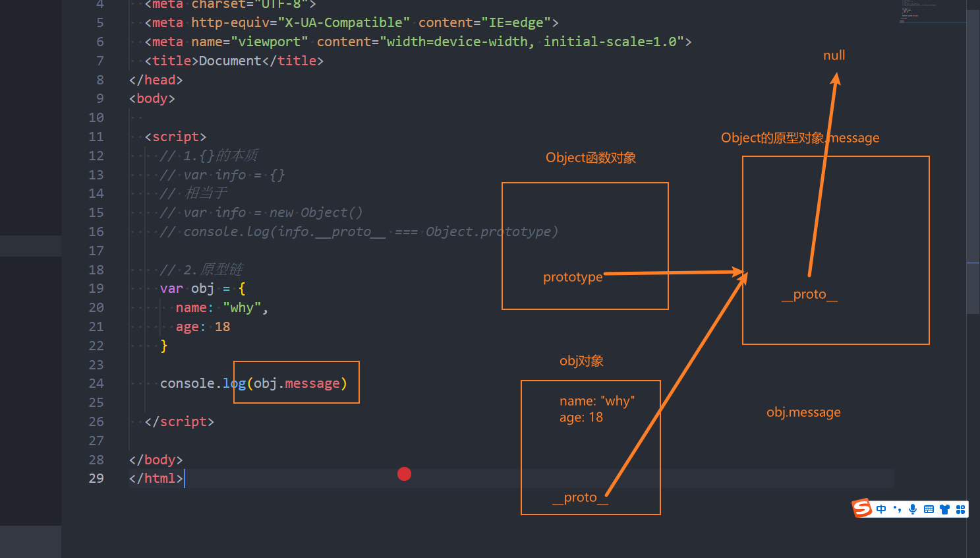Click the age property key on line 21

coord(187,326)
